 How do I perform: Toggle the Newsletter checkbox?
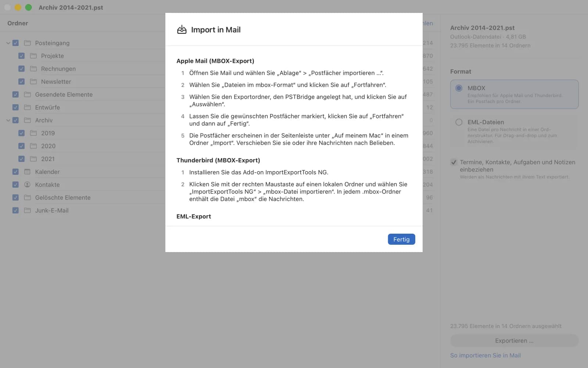(21, 82)
